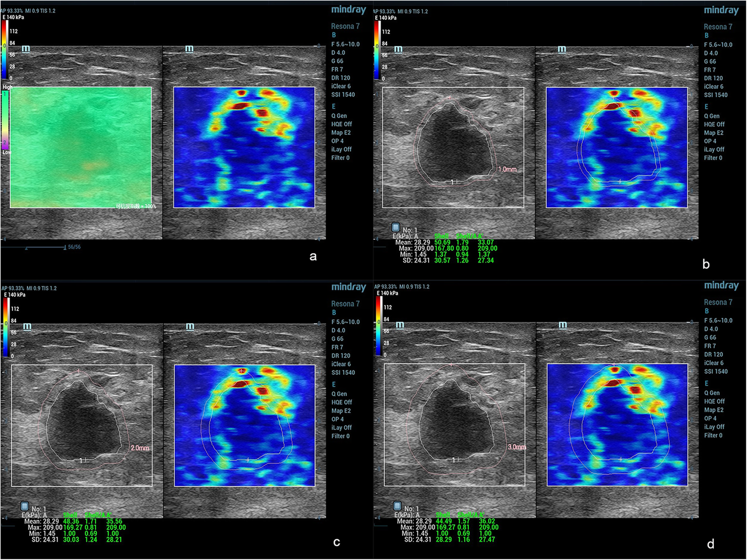
Task: Click 'G 66' in panel d
Action: coord(710,337)
